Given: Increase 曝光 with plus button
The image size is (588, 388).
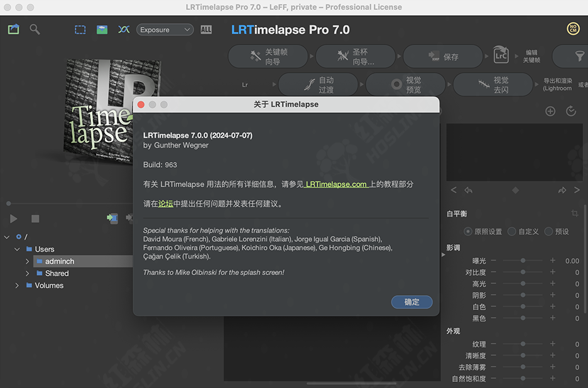Looking at the screenshot, I should click(x=552, y=260).
